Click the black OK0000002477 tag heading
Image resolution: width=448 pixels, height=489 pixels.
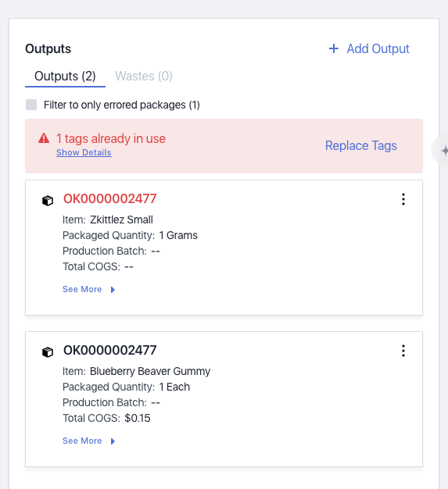[x=110, y=350]
